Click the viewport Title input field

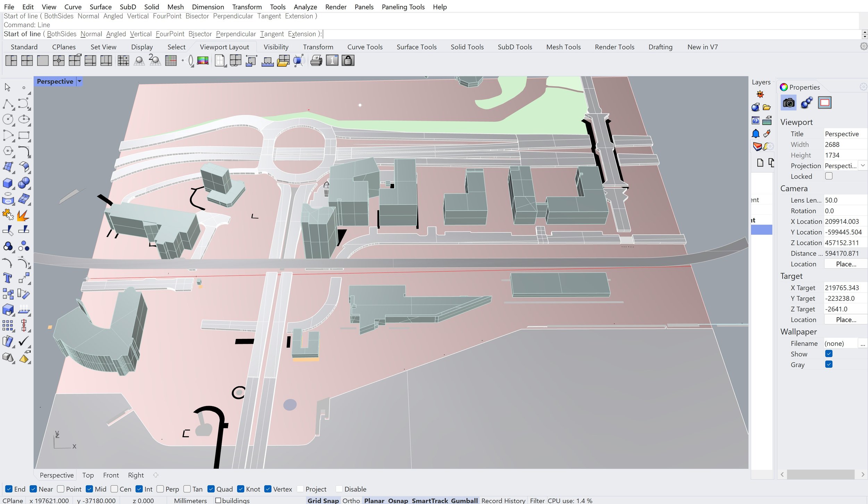845,134
